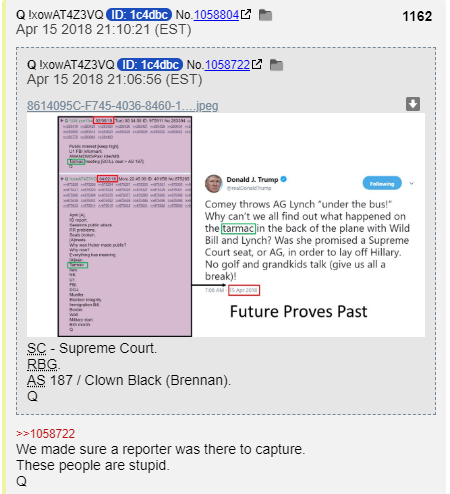Click the AS abbreviation before 187
Viewport: 450px width, 494px height.
36,381
